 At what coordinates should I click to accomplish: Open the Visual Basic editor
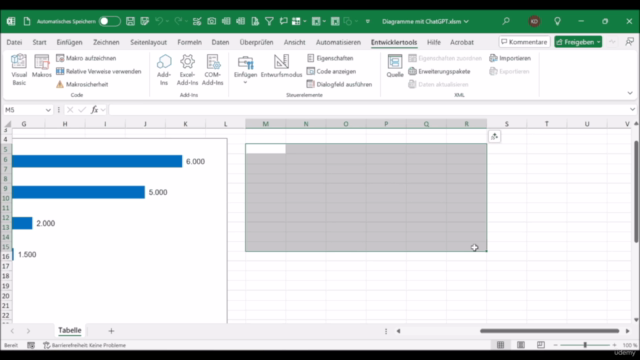click(19, 70)
